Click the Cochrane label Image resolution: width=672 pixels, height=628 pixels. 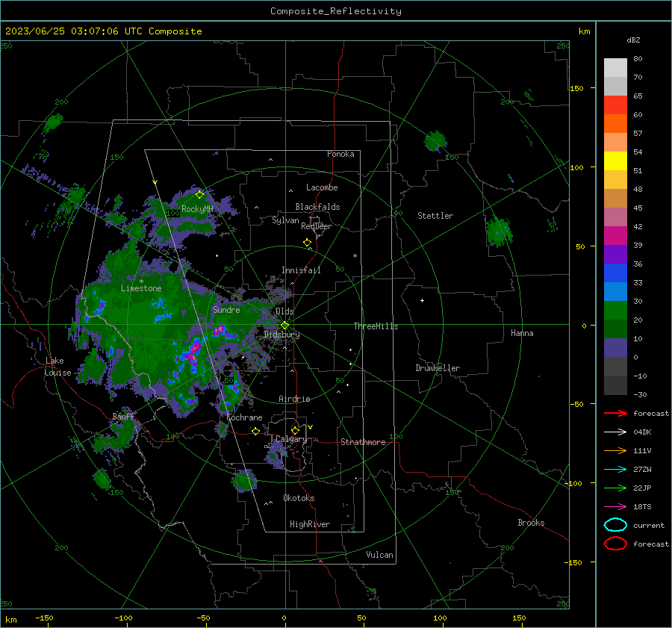click(x=244, y=417)
